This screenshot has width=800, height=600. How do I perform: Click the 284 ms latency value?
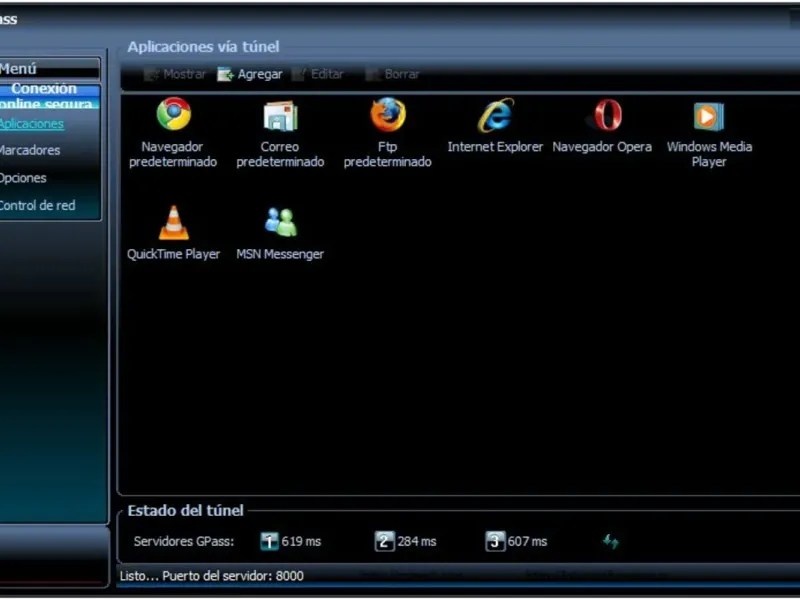click(x=417, y=542)
